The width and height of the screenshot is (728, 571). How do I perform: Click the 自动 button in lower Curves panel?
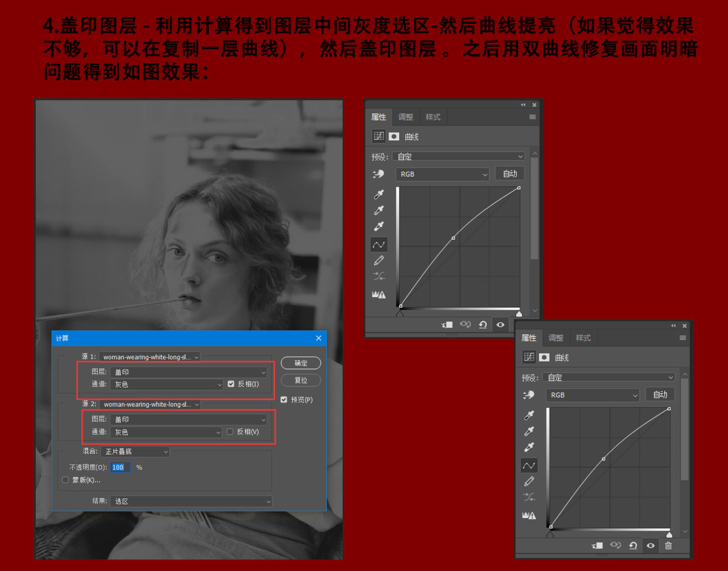(x=660, y=394)
